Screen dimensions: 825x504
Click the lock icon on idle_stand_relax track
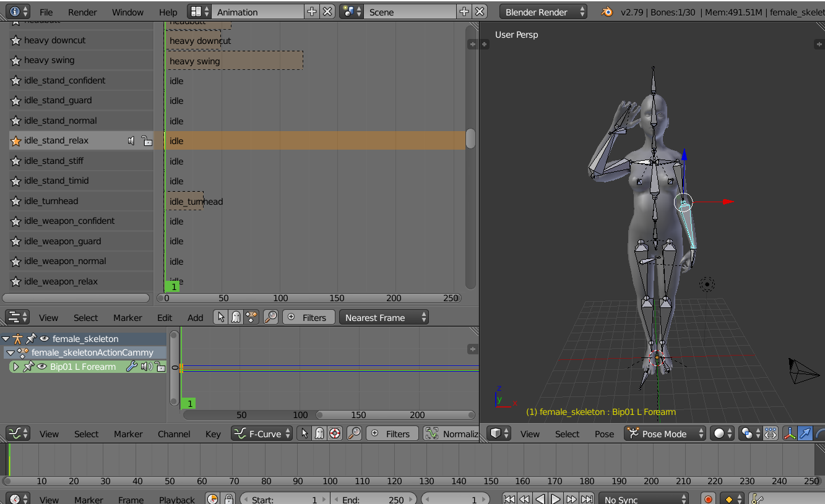(147, 141)
